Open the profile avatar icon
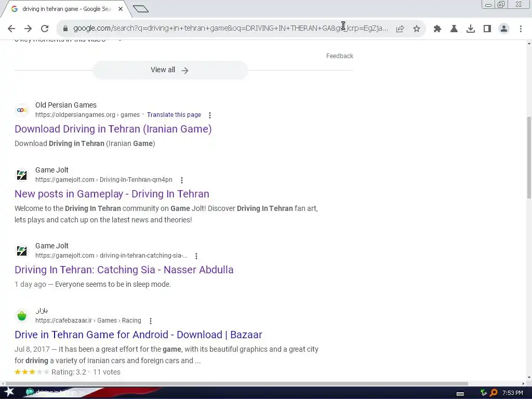The height and width of the screenshot is (399, 532). pos(504,29)
